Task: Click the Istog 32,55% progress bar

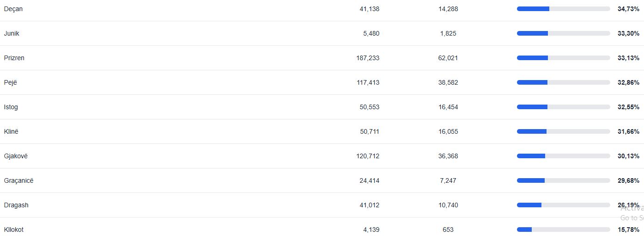Action: point(563,107)
